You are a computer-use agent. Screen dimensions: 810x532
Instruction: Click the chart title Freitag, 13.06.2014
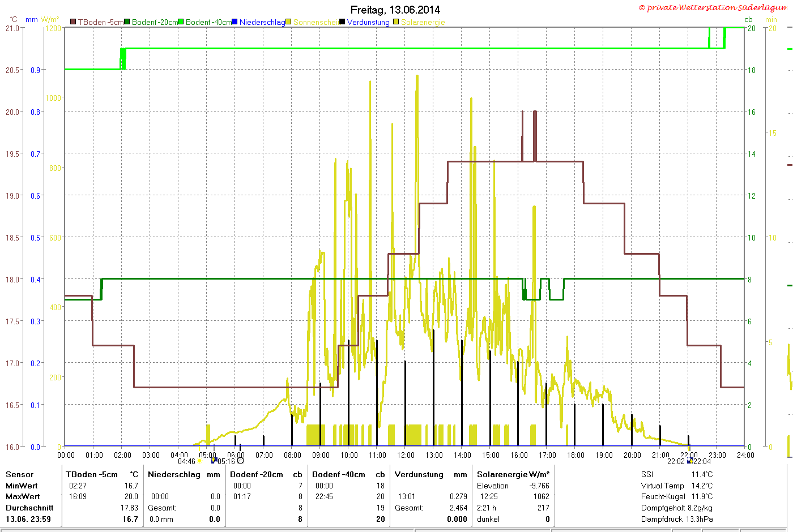[395, 10]
